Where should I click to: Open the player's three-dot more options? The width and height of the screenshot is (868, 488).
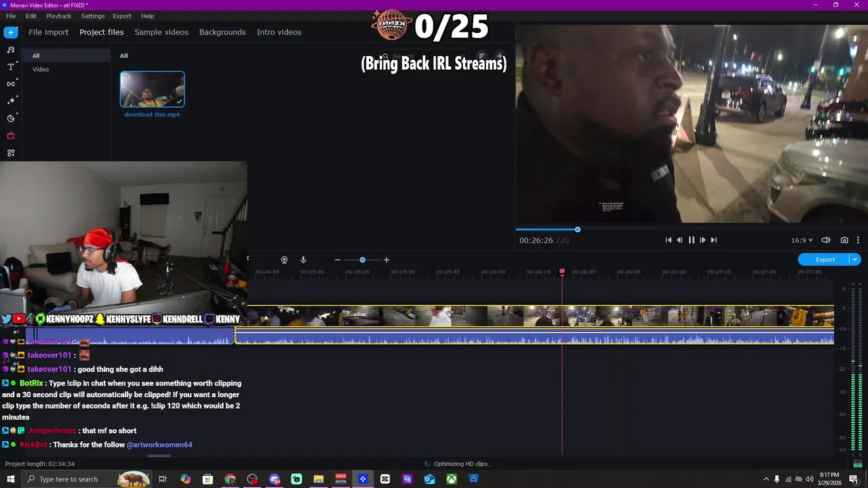pos(858,240)
